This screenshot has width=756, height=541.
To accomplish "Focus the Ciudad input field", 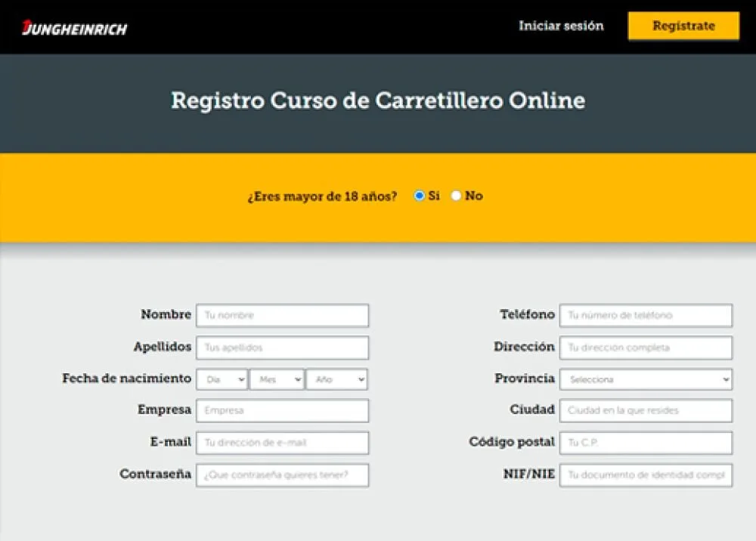I will pos(646,411).
